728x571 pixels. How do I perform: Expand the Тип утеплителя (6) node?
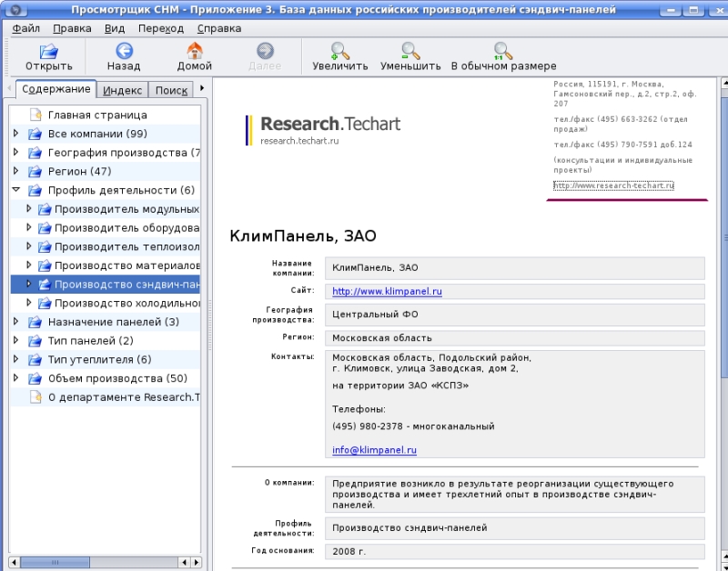point(15,359)
